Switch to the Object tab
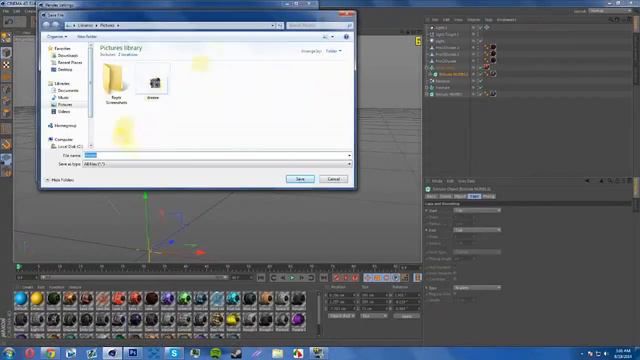The image size is (640, 360). pos(460,196)
